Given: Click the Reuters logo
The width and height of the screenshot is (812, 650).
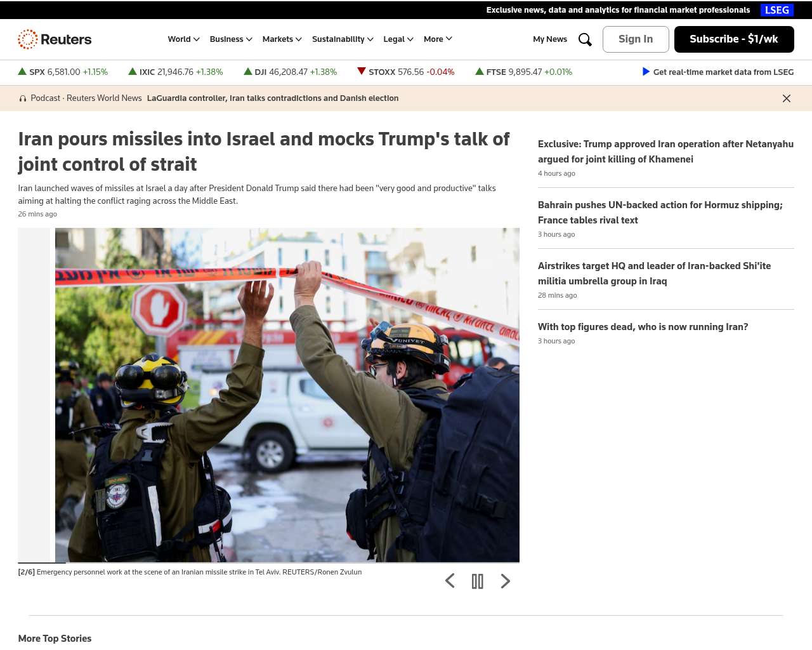Looking at the screenshot, I should tap(55, 39).
